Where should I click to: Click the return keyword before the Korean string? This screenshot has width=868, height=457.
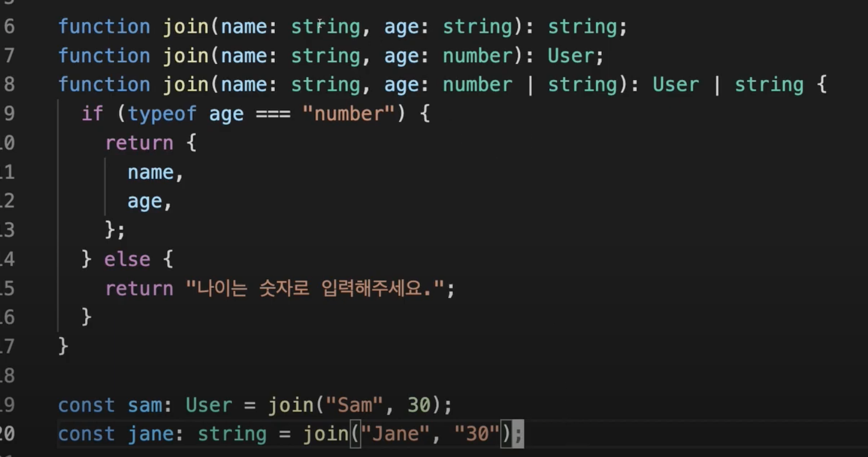pyautogui.click(x=139, y=289)
